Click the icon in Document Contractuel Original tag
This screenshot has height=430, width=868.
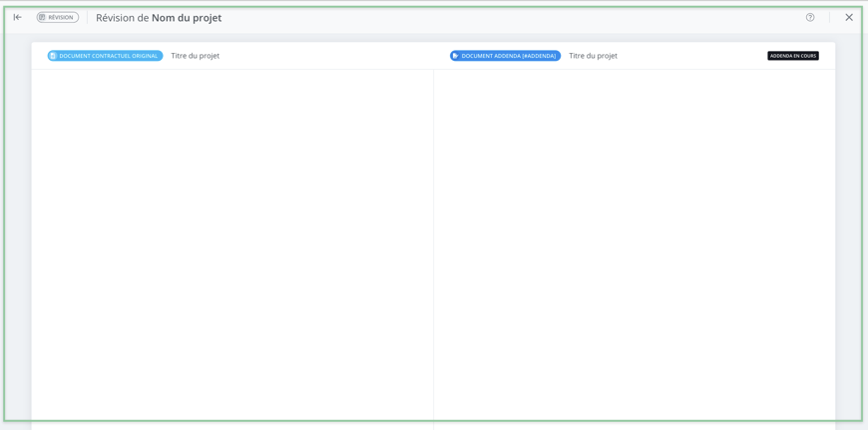pyautogui.click(x=54, y=56)
